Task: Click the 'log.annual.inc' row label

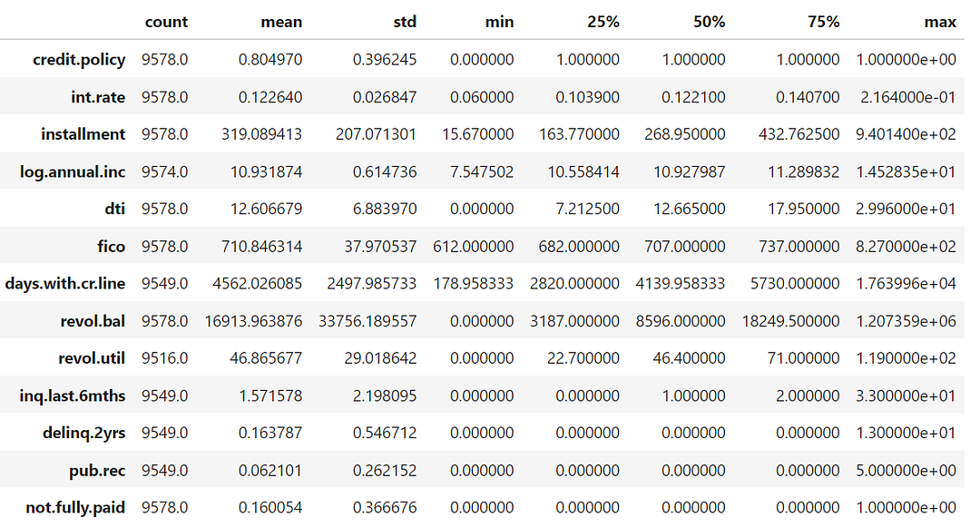Action: [x=73, y=171]
